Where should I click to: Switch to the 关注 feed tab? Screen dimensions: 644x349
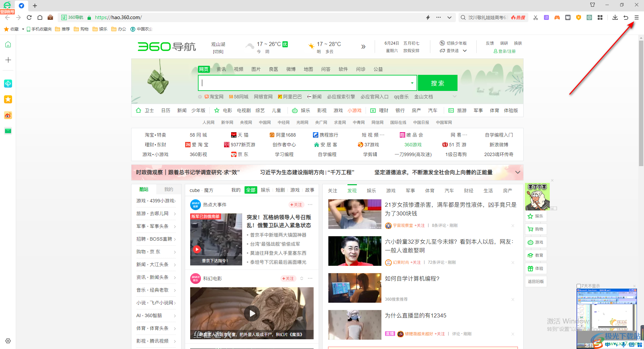(x=332, y=191)
